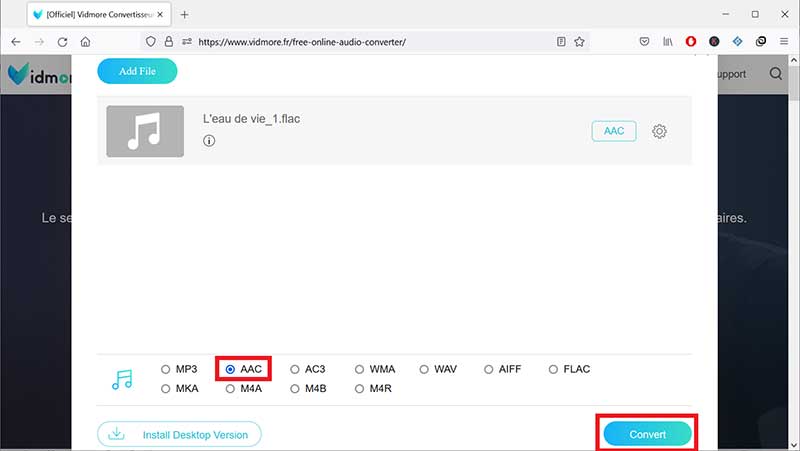Click the Add File button
Image resolution: width=800 pixels, height=451 pixels.
137,71
